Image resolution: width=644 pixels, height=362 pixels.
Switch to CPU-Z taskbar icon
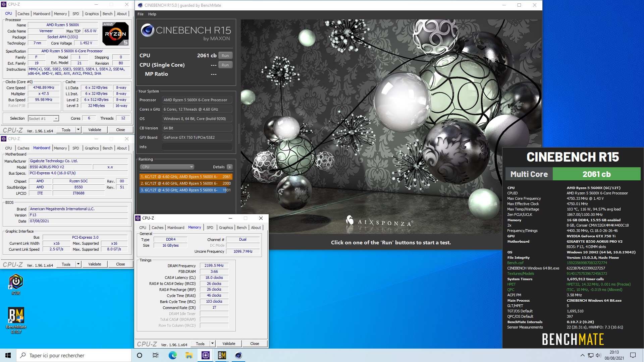point(205,355)
